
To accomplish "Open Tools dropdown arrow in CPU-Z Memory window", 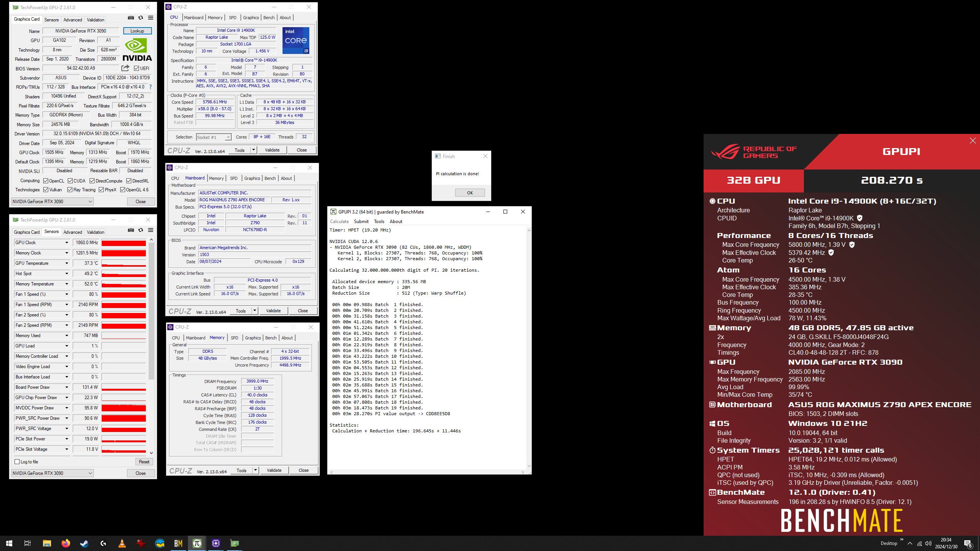I will pyautogui.click(x=255, y=470).
